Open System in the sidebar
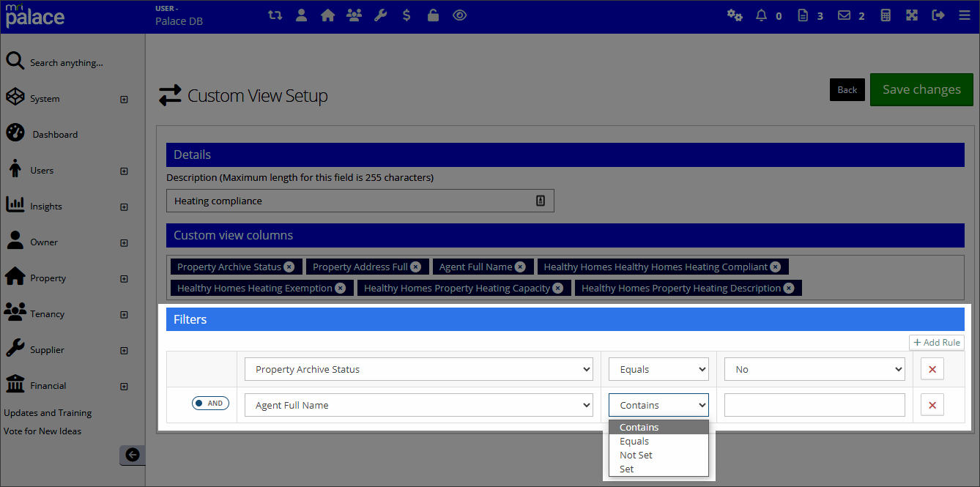This screenshot has width=980, height=487. [x=45, y=99]
